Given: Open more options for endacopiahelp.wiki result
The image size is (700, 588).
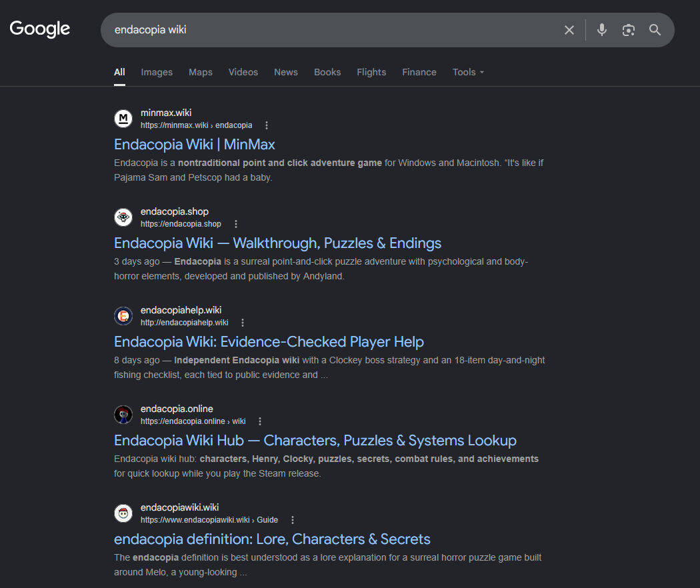Looking at the screenshot, I should [x=243, y=323].
